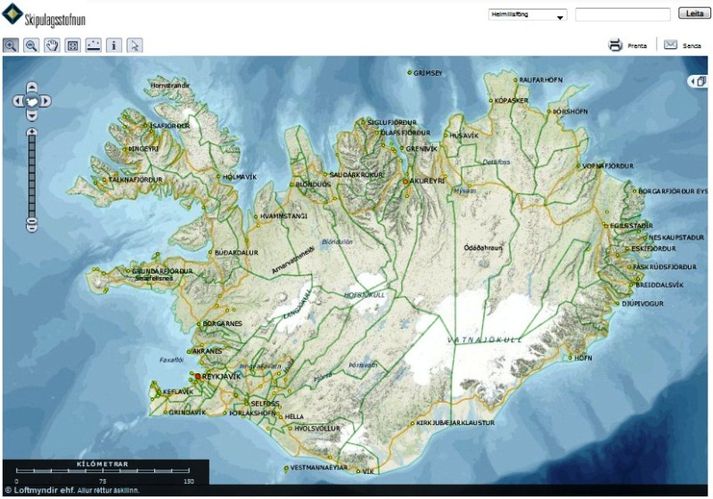
Task: Click the Keflavík label
Action: coord(178,392)
